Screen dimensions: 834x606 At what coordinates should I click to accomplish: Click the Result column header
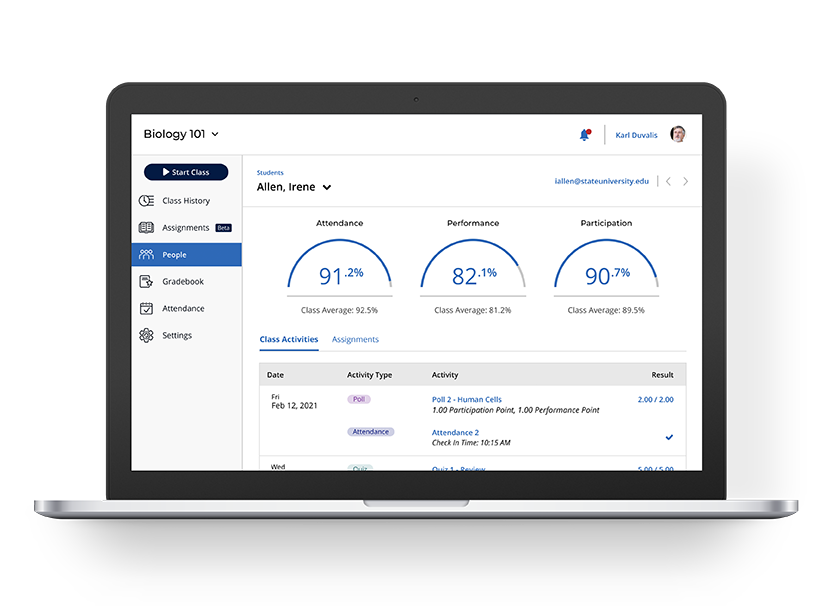click(x=663, y=375)
